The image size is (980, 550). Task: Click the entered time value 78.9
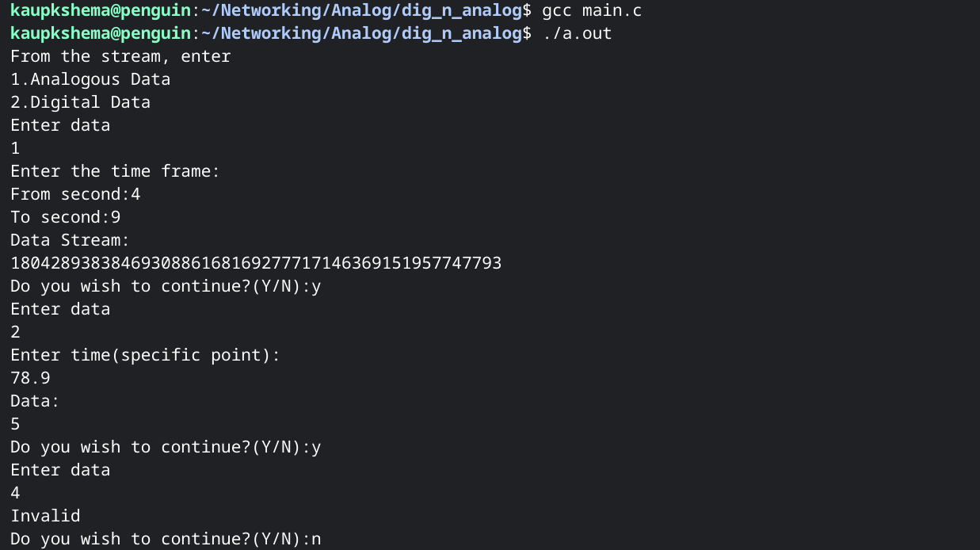(30, 378)
